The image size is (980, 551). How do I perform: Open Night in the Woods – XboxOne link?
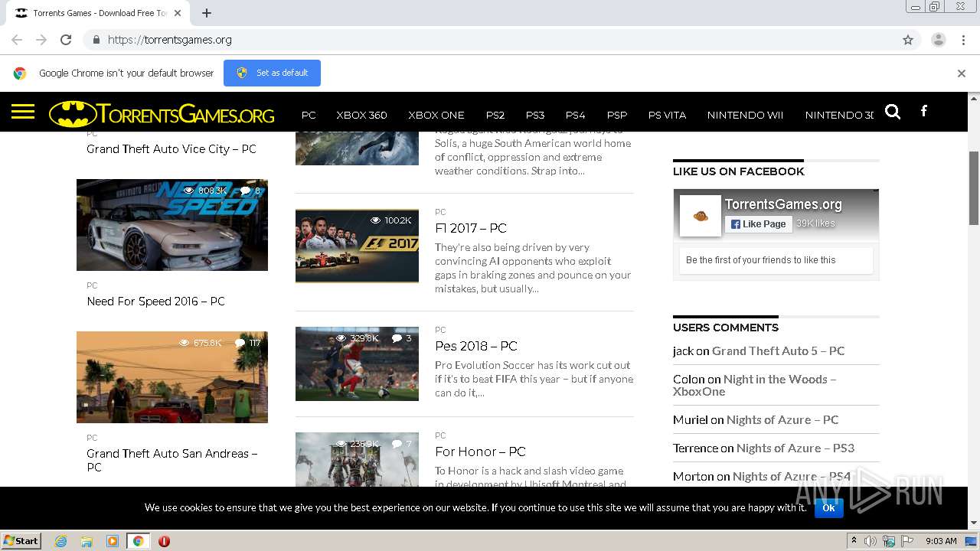coord(754,385)
